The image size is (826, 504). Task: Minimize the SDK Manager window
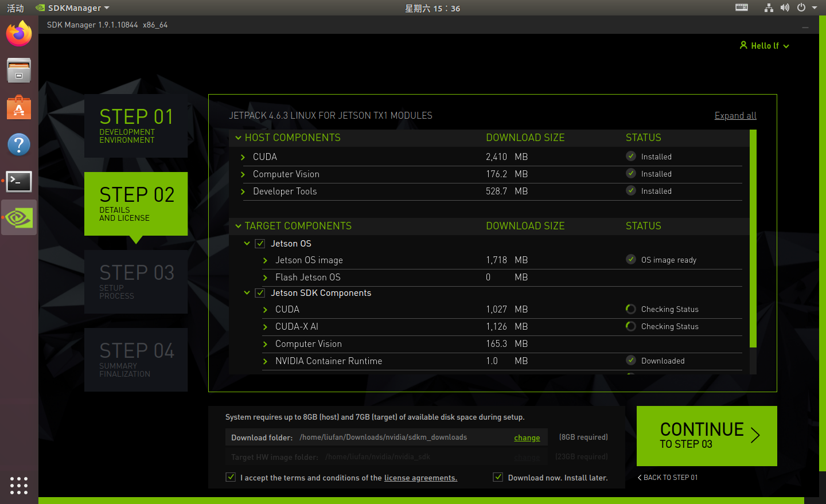coord(805,27)
